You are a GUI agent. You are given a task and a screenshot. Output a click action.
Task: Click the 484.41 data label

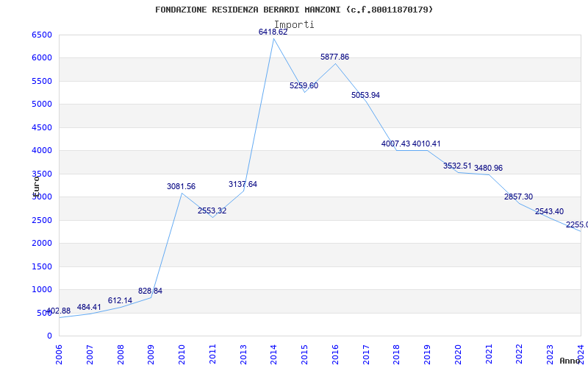[x=89, y=307]
